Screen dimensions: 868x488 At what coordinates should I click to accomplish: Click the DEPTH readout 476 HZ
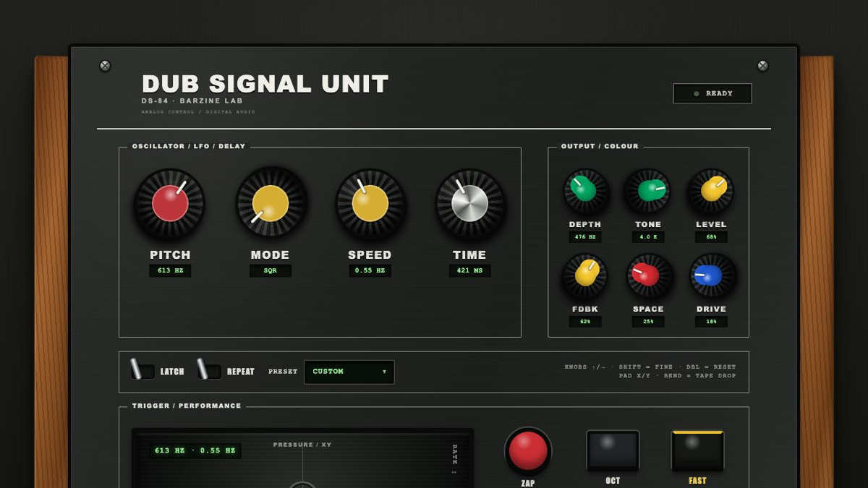coord(585,237)
